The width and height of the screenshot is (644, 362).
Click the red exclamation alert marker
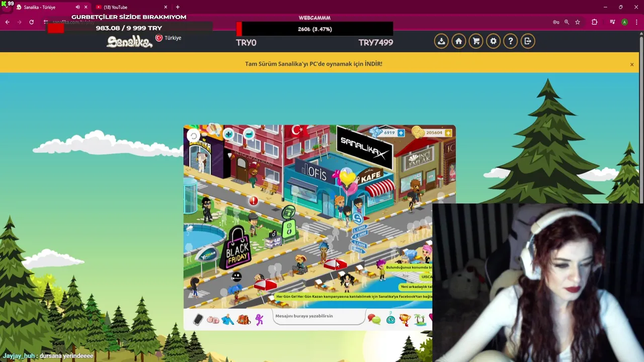coord(254,201)
